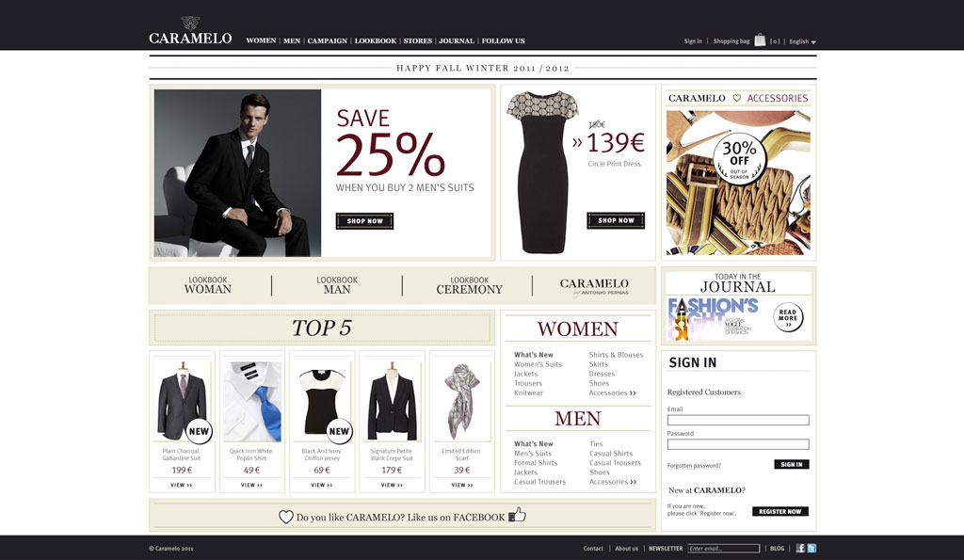This screenshot has height=560, width=964.
Task: Click the men's suit model photo
Action: pos(237,173)
